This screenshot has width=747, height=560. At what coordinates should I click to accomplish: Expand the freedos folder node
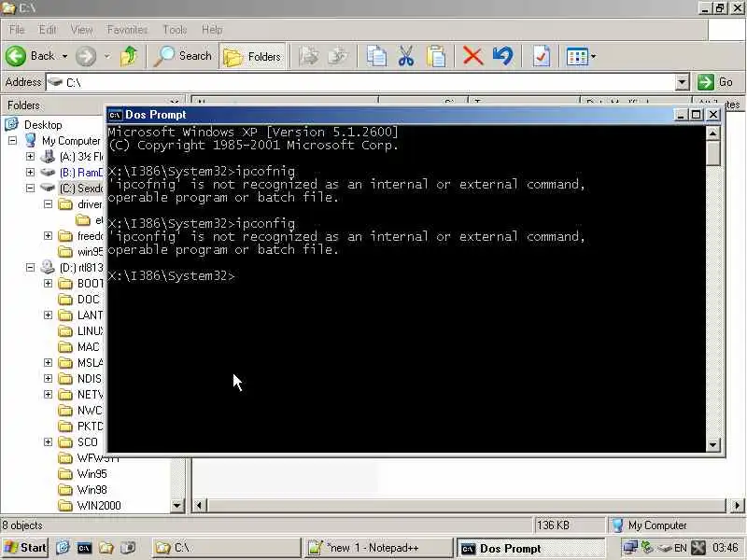(x=49, y=236)
